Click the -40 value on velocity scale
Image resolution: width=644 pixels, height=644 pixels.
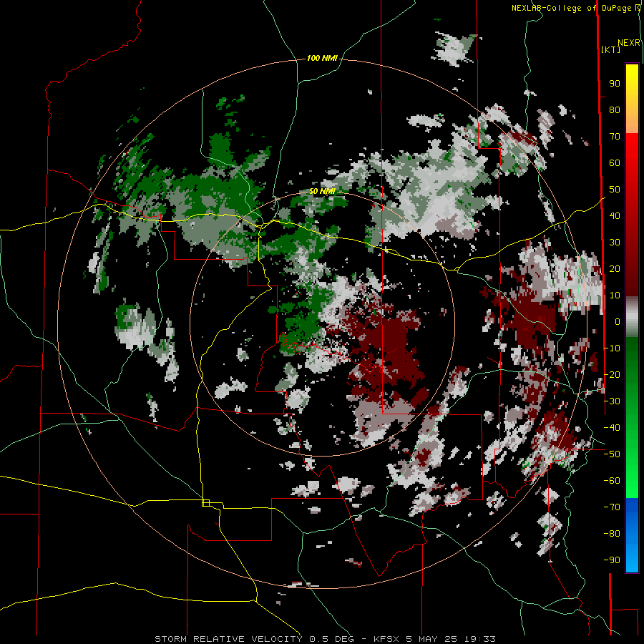click(612, 428)
